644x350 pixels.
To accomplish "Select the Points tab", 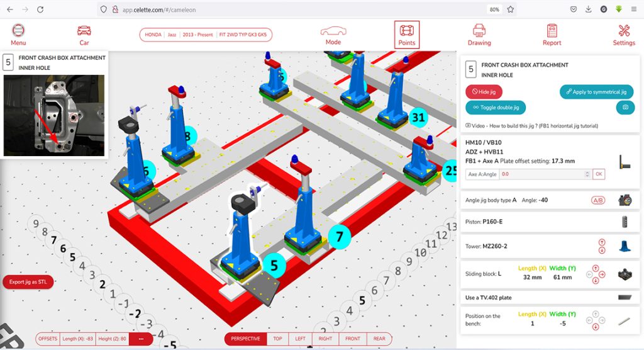I will click(407, 35).
